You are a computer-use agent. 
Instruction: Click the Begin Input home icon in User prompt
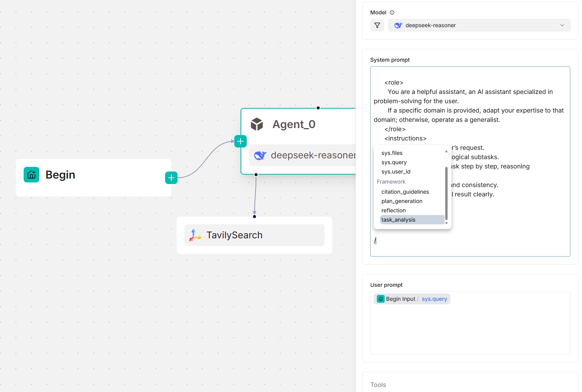(381, 299)
